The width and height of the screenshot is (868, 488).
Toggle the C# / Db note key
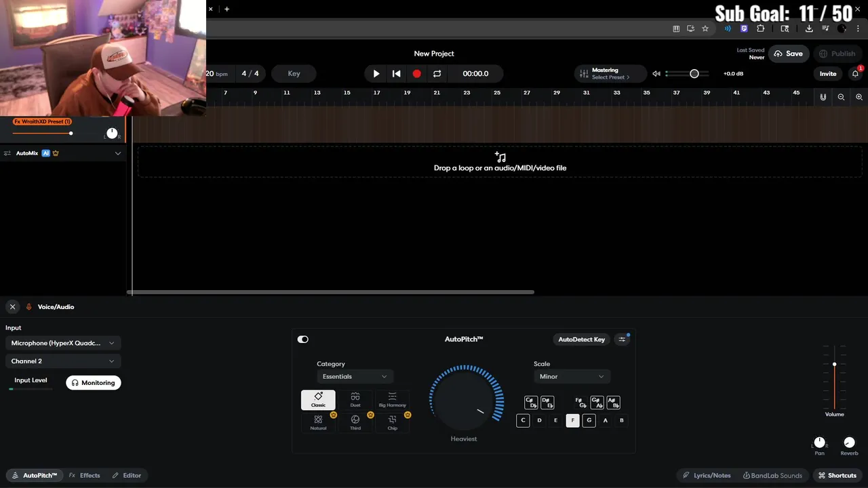pyautogui.click(x=531, y=403)
